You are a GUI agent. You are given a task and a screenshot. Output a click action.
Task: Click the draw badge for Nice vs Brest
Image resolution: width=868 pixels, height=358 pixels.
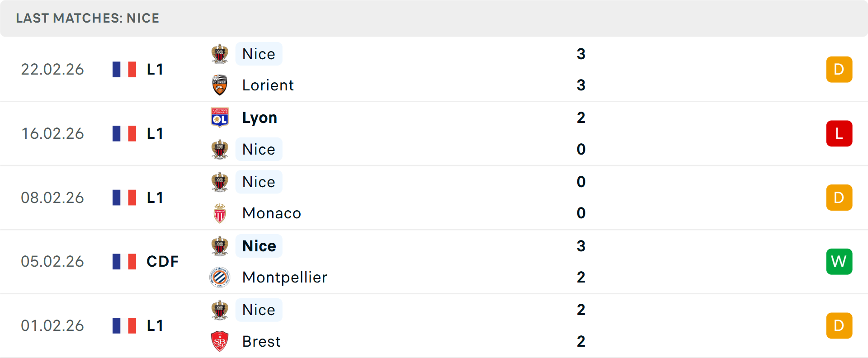point(839,325)
